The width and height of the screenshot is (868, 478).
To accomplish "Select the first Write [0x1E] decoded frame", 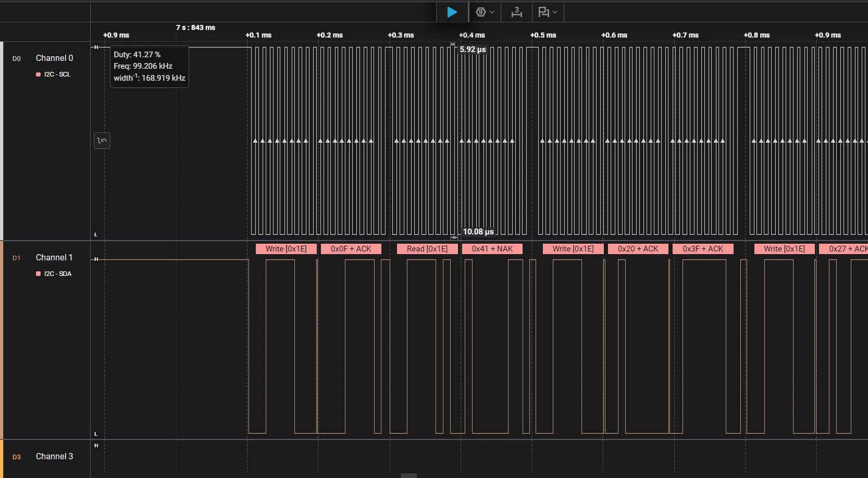I will pyautogui.click(x=286, y=249).
